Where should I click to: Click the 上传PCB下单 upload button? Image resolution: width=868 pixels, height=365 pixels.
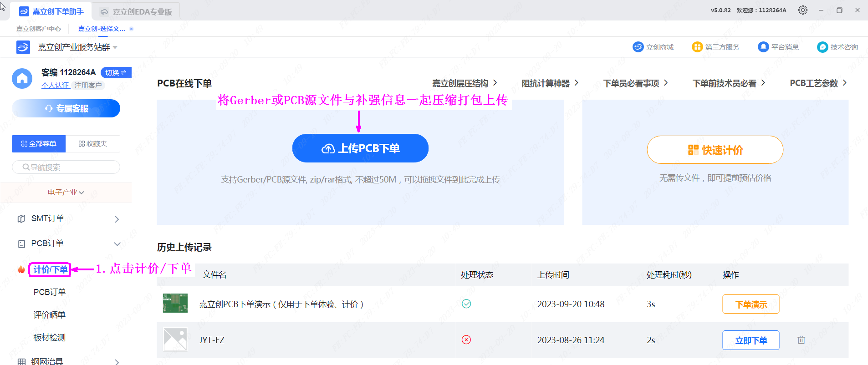[x=360, y=148]
